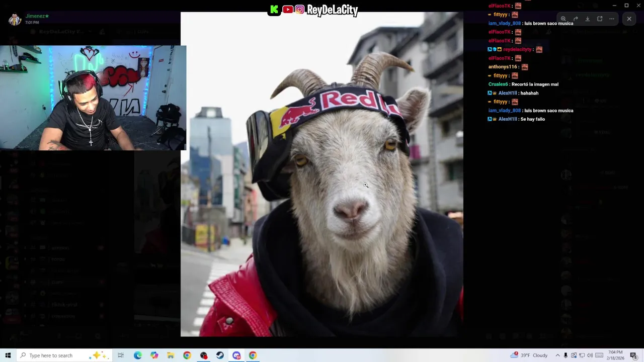This screenshot has width=644, height=362.
Task: Click the YouTube logo in the top banner
Action: pyautogui.click(x=288, y=10)
